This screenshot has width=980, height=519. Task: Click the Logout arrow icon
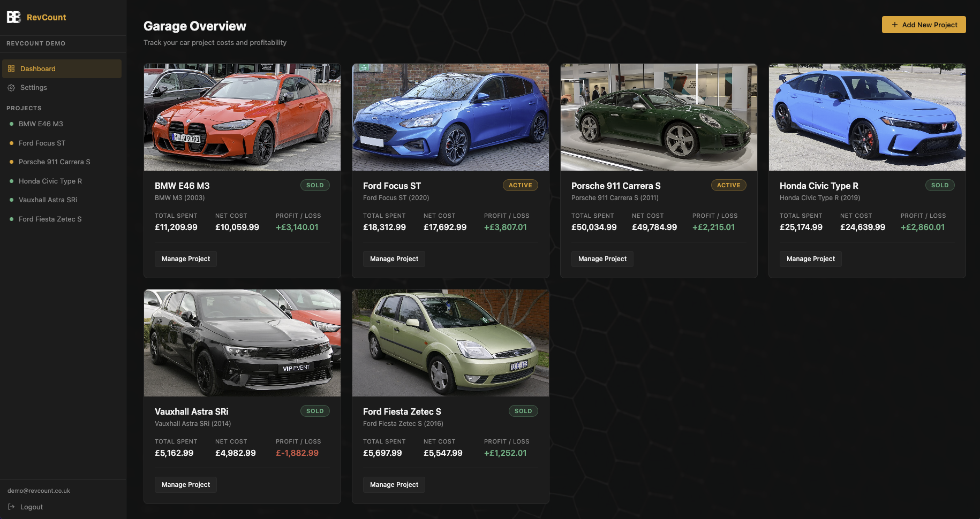11,507
